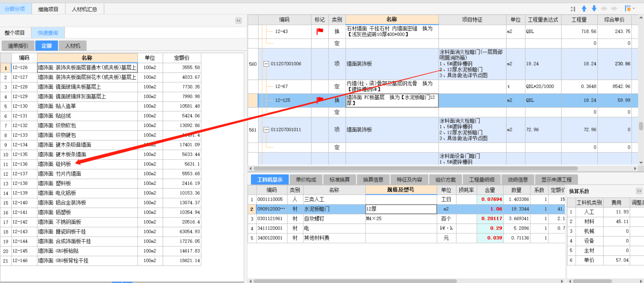The image size is (644, 283).
Task: Click the main table horizontal scrollbar
Action: [415, 169]
